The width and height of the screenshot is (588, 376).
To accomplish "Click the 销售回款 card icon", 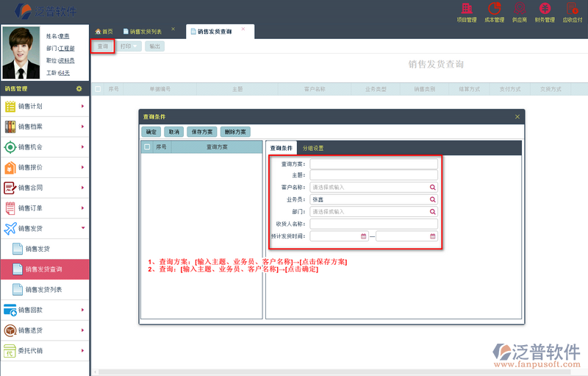I will (x=10, y=310).
